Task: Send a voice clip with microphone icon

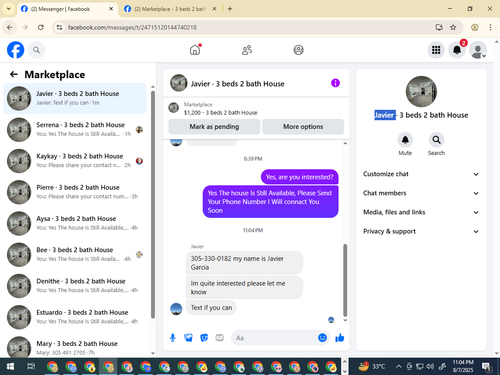Action: 173,338
